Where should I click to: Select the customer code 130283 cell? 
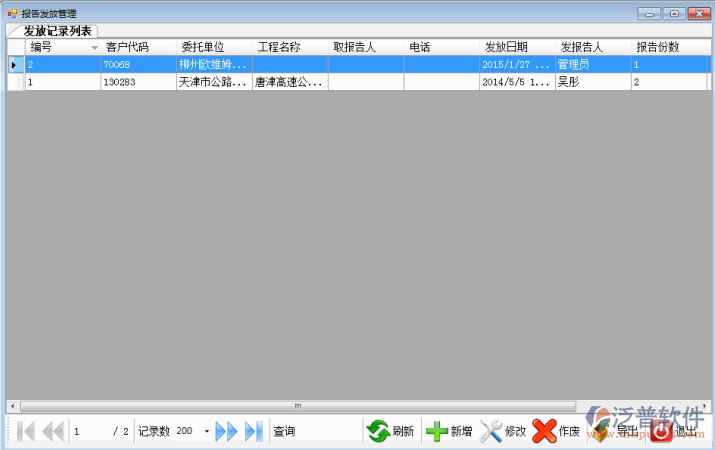tap(138, 82)
